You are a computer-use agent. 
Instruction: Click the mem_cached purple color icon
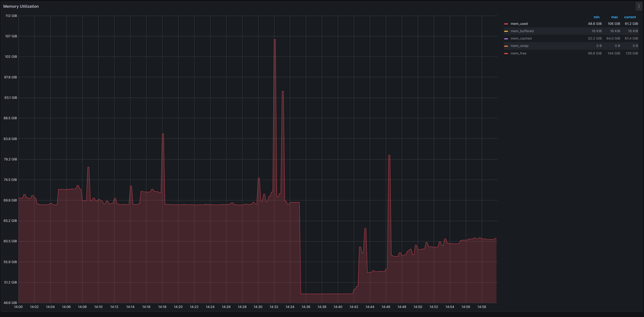click(506, 38)
